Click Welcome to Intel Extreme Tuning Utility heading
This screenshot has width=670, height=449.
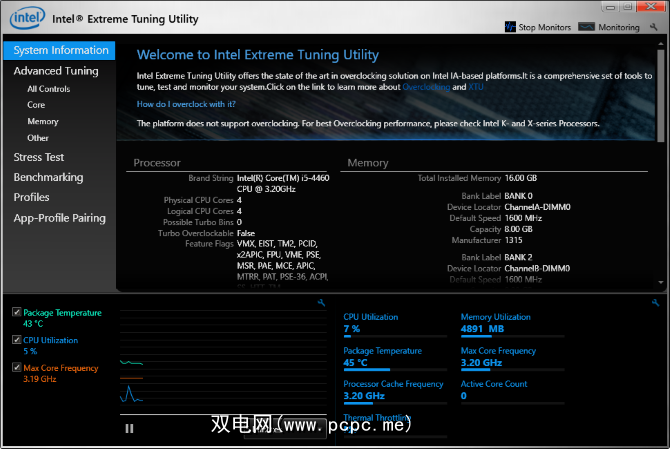[x=258, y=55]
